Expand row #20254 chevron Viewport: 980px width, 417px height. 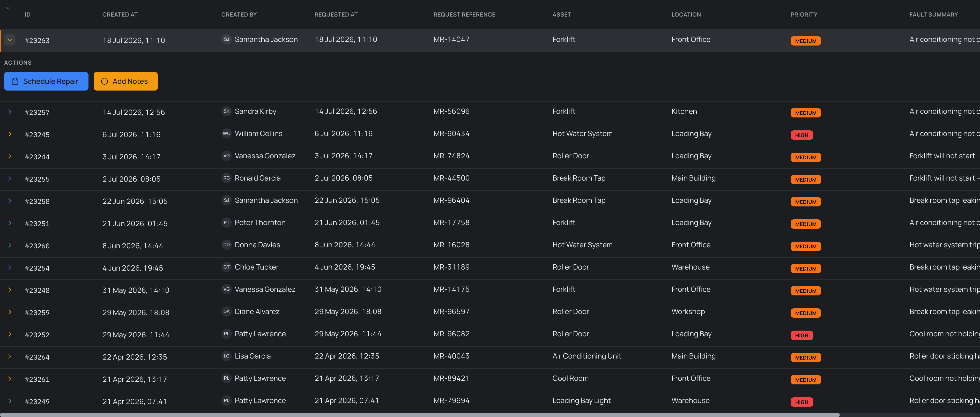click(x=10, y=267)
